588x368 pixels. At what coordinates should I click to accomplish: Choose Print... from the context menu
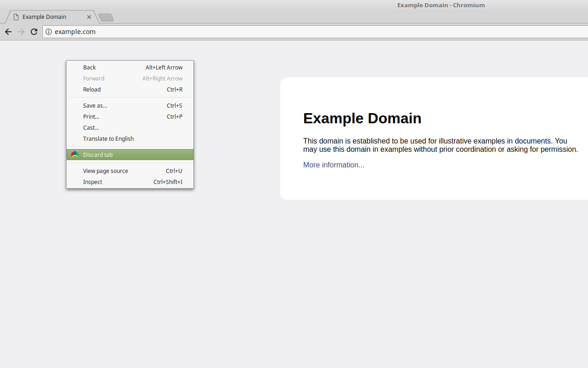[x=130, y=116]
